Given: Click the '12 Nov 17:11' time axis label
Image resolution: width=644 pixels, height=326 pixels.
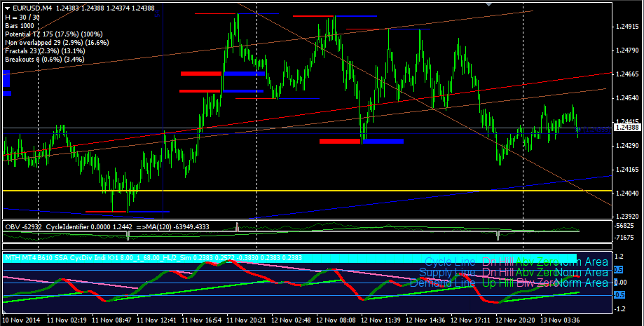Looking at the screenshot, I should (x=471, y=320).
